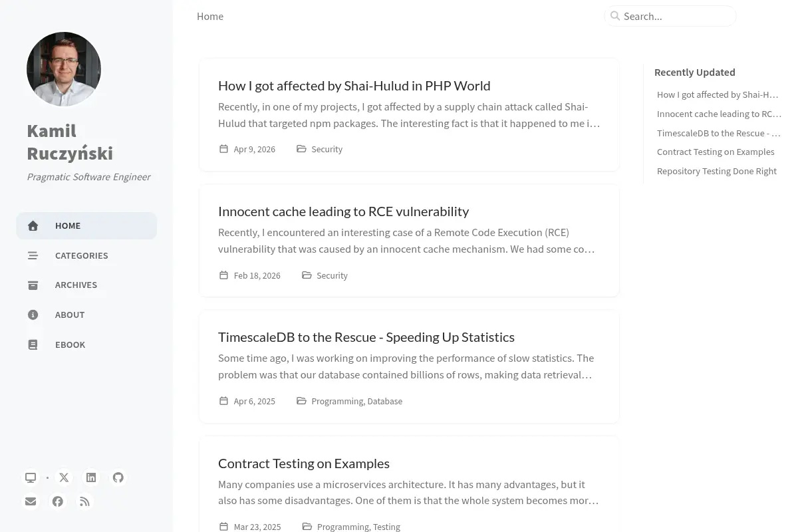Focus the Search input field
This screenshot has width=798, height=532.
[670, 16]
